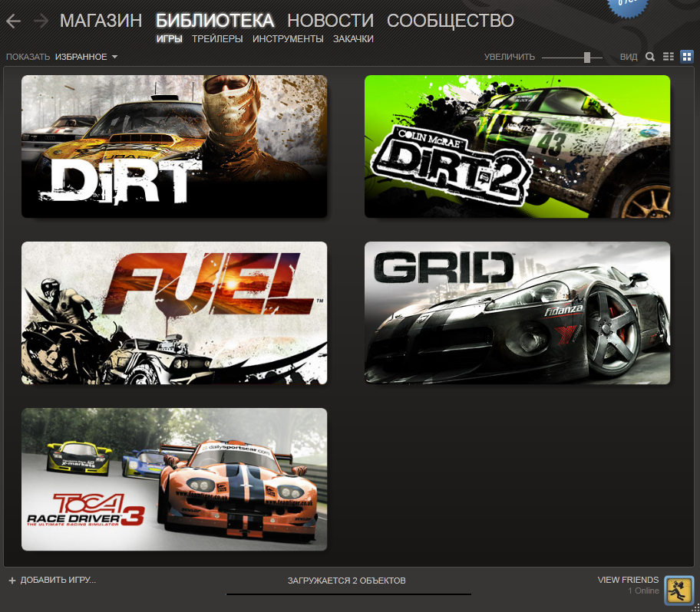Image resolution: width=700 pixels, height=612 pixels.
Task: Click the ПОКАЗАТЬ label
Action: pyautogui.click(x=28, y=57)
